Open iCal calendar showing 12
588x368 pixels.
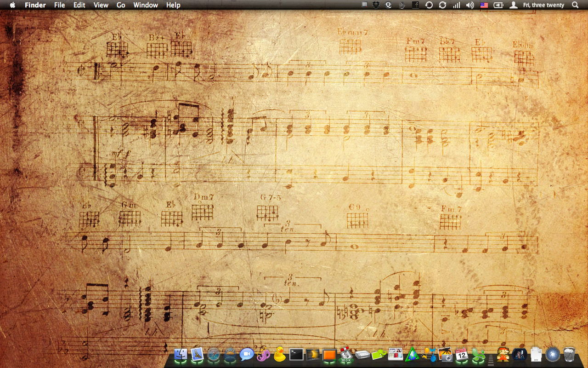tap(462, 355)
